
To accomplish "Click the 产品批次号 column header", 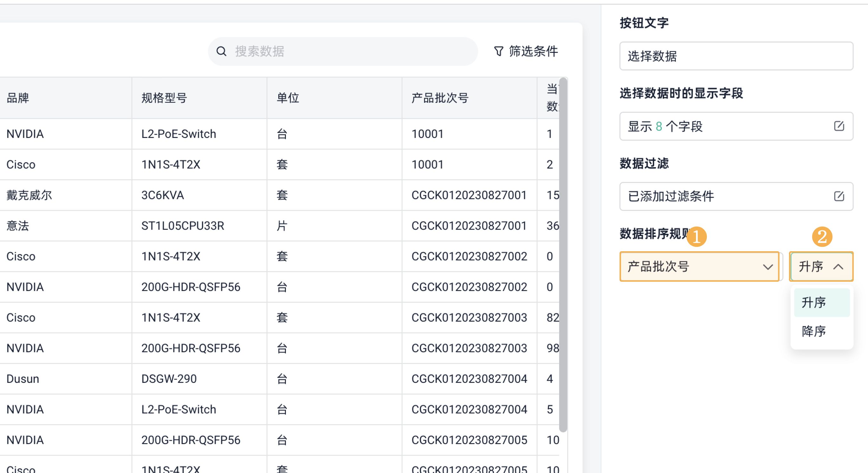I will (439, 98).
